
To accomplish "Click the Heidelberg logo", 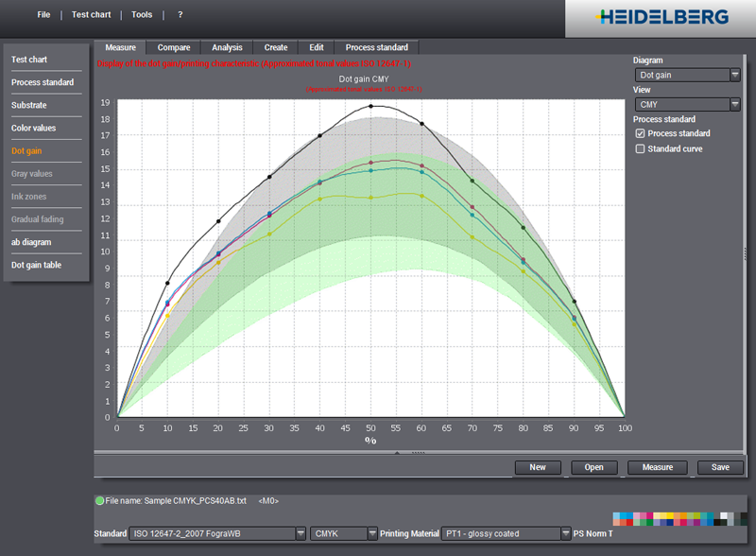I will tap(662, 17).
